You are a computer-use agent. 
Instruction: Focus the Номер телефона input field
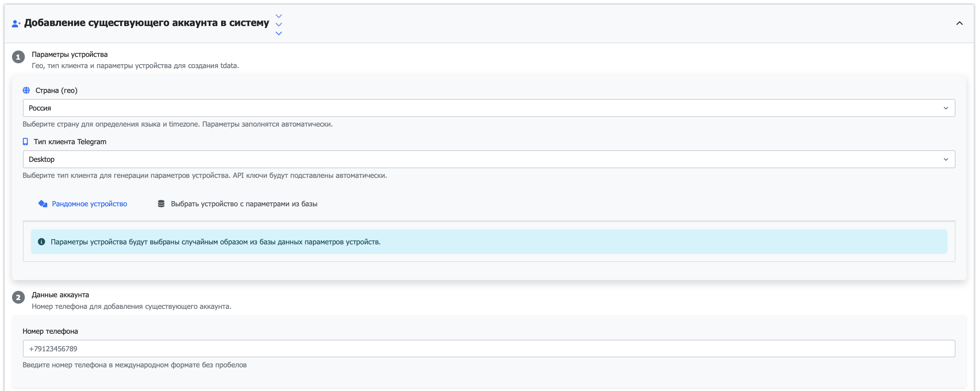point(489,349)
